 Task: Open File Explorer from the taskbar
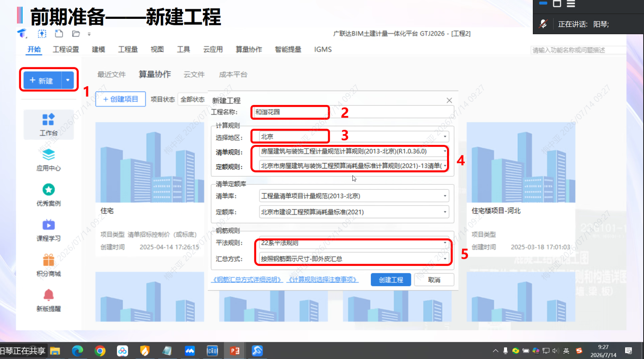pyautogui.click(x=55, y=351)
